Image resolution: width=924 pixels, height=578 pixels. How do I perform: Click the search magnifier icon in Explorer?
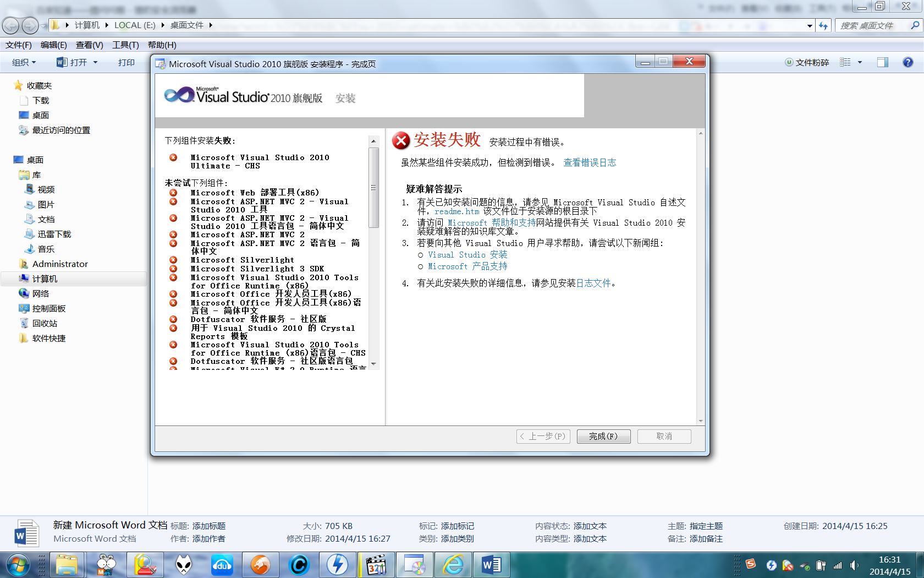coord(915,25)
